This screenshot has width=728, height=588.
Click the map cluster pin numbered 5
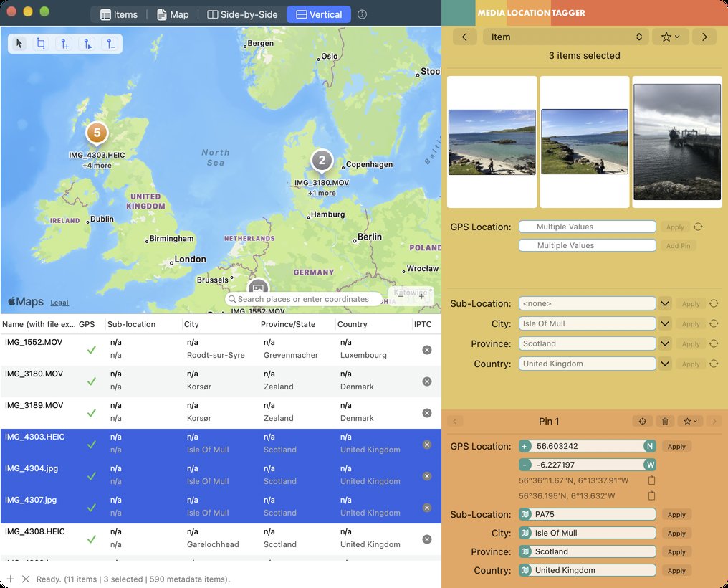coord(97,133)
